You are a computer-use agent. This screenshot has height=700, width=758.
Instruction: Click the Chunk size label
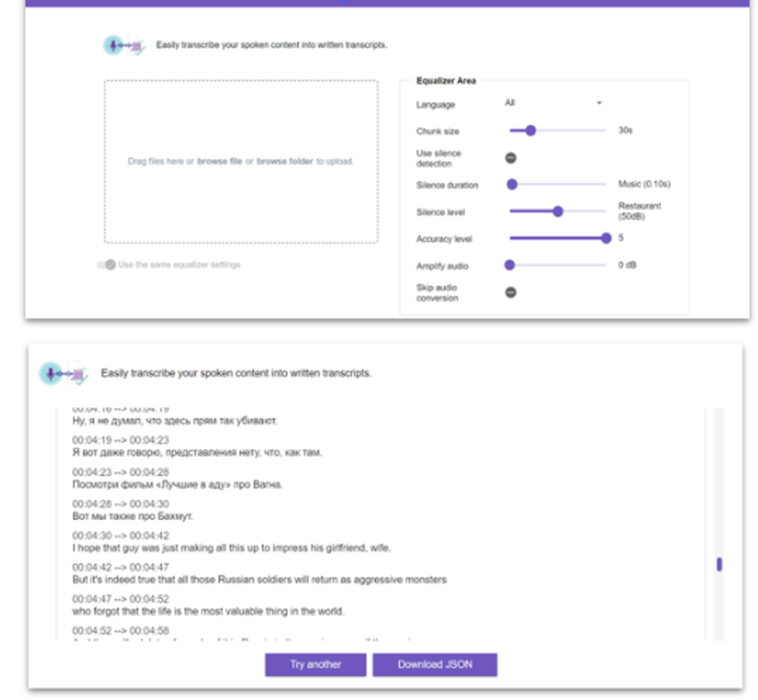[x=438, y=132]
